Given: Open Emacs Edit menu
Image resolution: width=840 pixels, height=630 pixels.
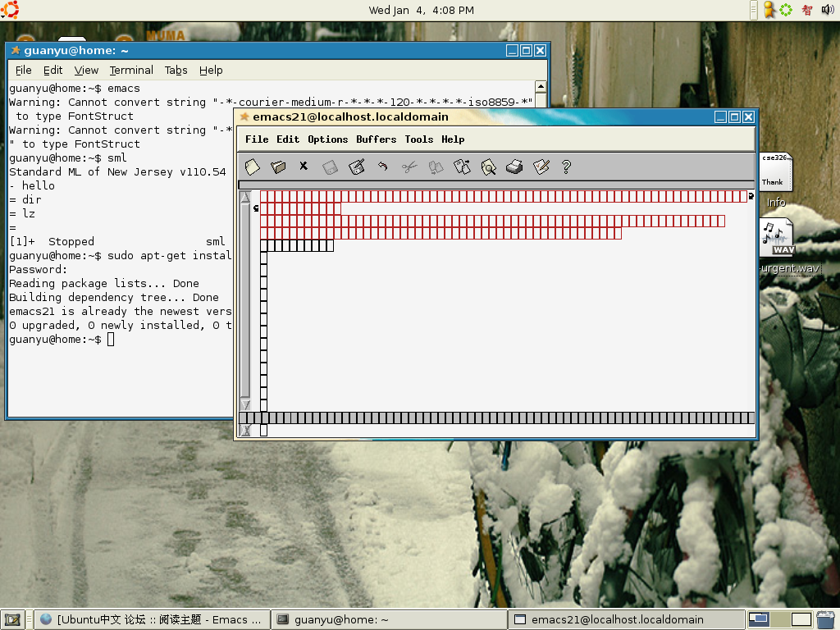Looking at the screenshot, I should coord(288,139).
